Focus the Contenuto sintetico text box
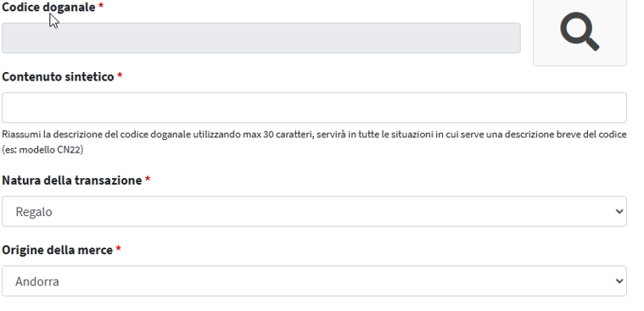Viewport: 644px width, 311px height. [x=314, y=108]
